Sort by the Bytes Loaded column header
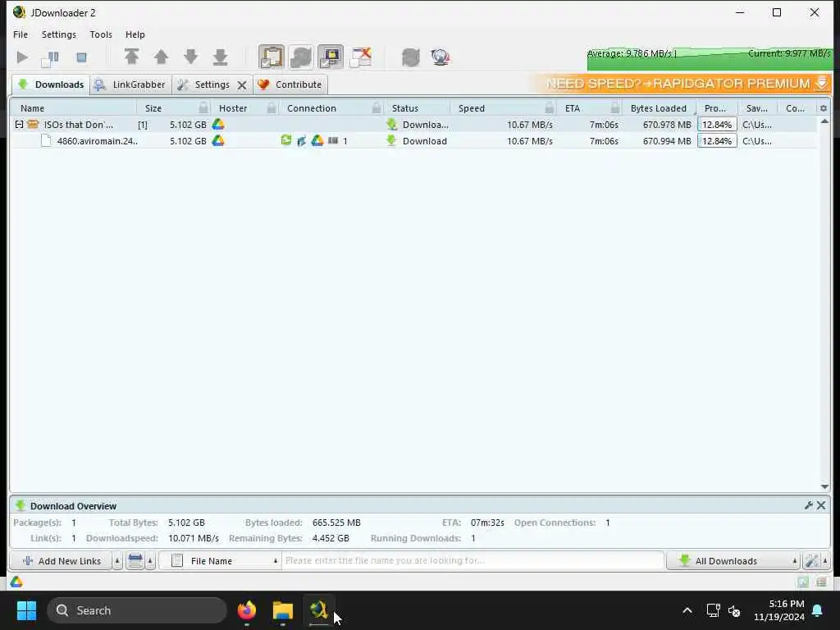This screenshot has height=630, width=840. tap(659, 108)
